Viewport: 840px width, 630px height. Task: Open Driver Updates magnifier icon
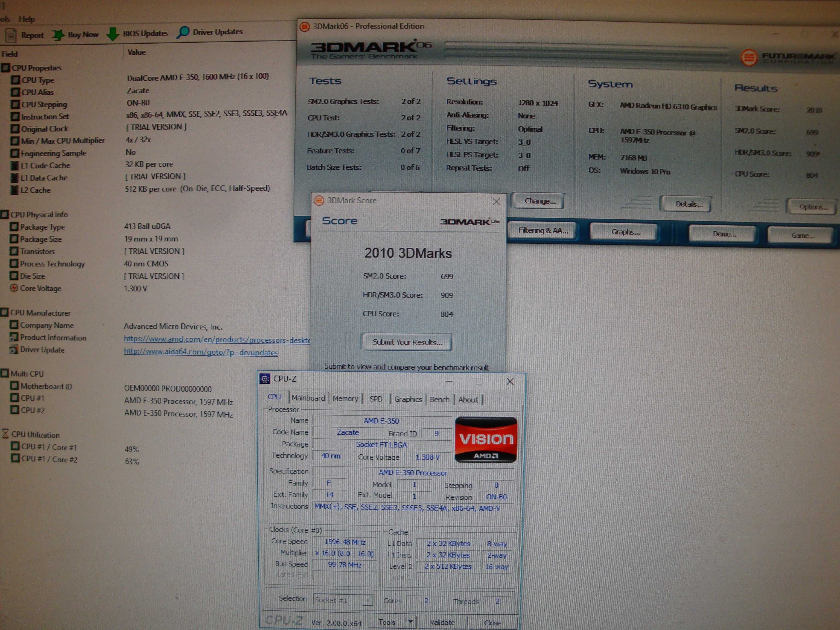pyautogui.click(x=183, y=32)
